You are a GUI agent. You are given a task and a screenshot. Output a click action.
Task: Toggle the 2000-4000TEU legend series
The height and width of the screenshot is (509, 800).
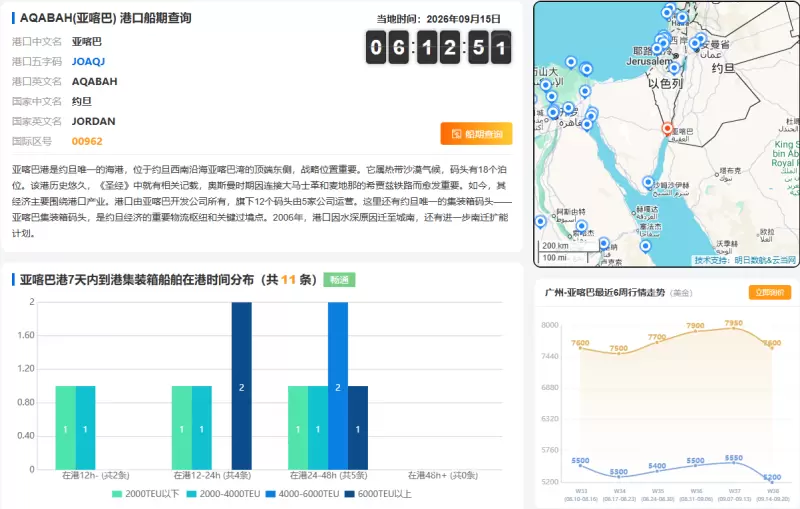click(223, 494)
